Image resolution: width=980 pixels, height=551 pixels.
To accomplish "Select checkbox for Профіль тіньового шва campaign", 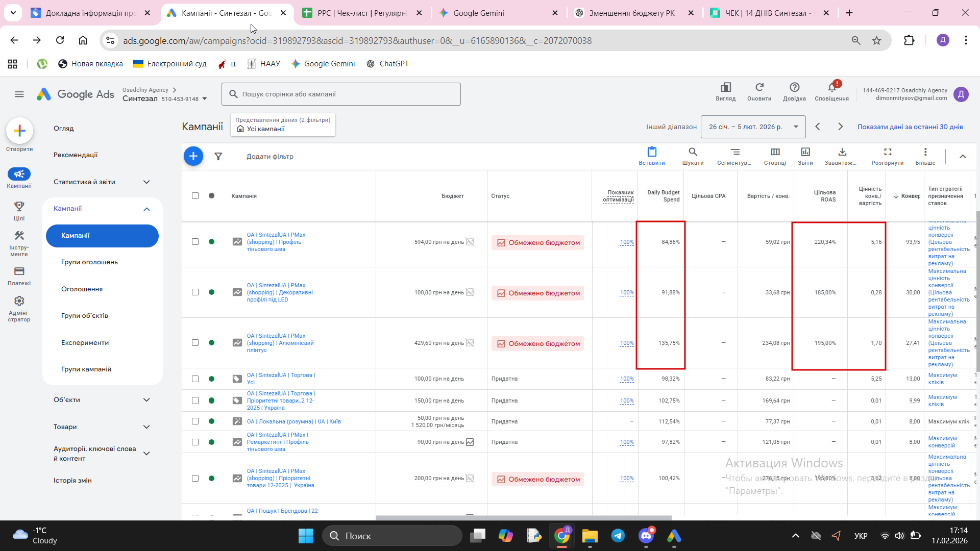I will pos(195,242).
